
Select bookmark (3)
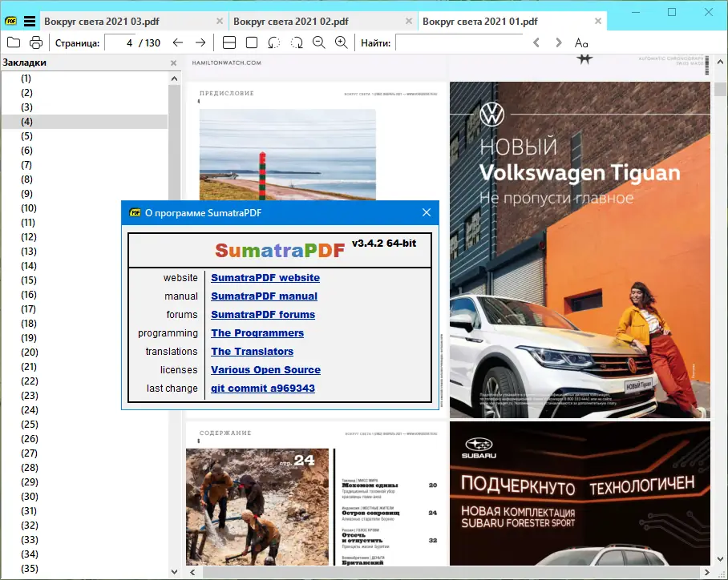point(26,107)
